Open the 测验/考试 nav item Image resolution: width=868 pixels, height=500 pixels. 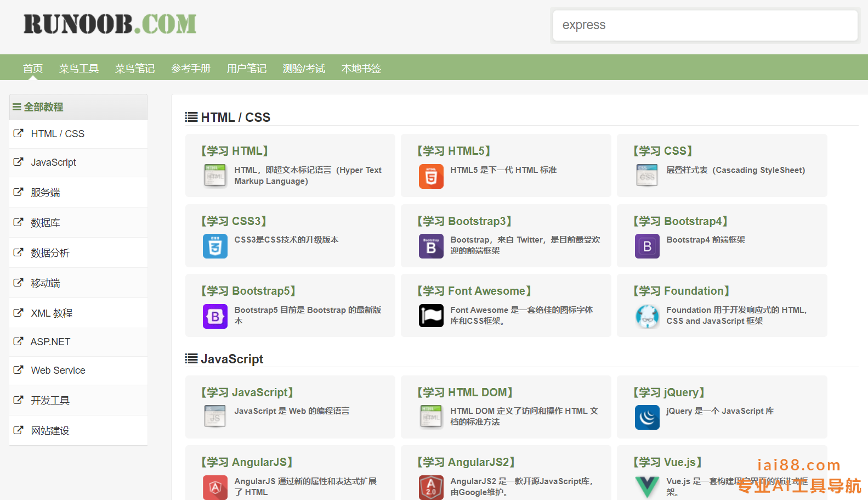coord(304,69)
